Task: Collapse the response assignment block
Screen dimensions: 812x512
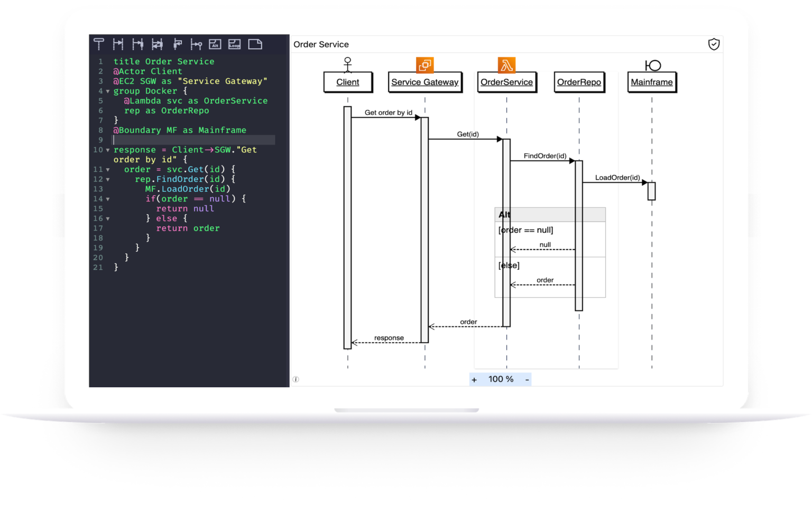Action: click(x=107, y=150)
